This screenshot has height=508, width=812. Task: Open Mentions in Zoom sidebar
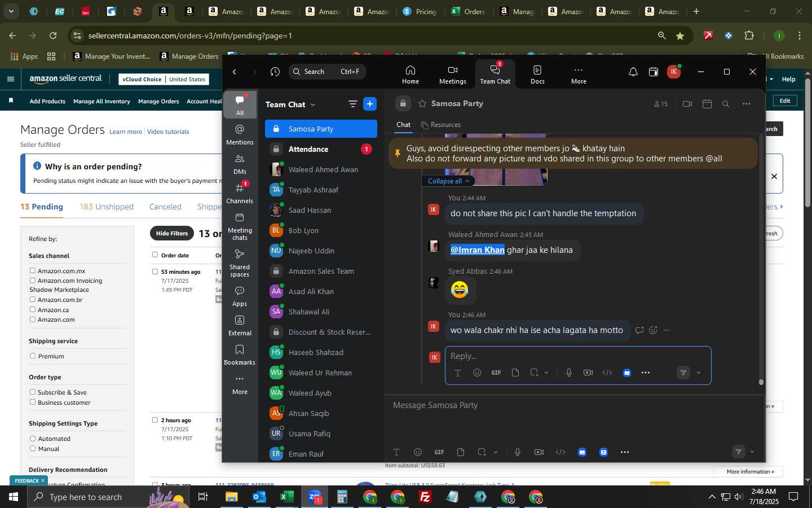click(240, 135)
